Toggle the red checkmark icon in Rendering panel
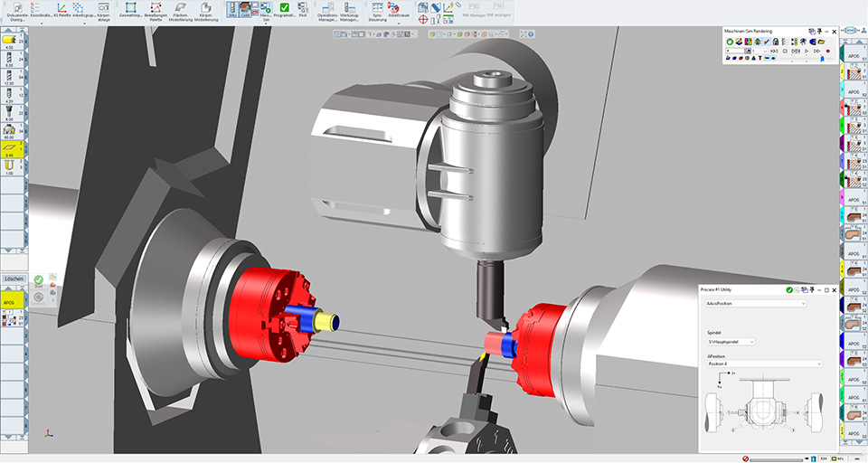This screenshot has height=463, width=868. [767, 42]
